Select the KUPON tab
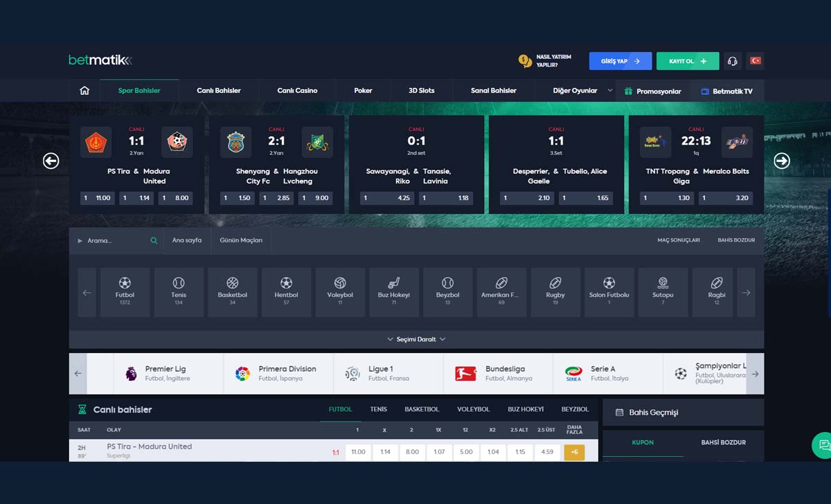This screenshot has height=504, width=831. [x=643, y=442]
